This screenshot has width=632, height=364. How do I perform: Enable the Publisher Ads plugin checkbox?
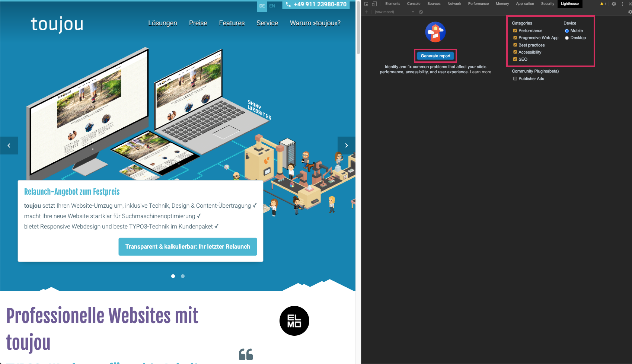[515, 79]
